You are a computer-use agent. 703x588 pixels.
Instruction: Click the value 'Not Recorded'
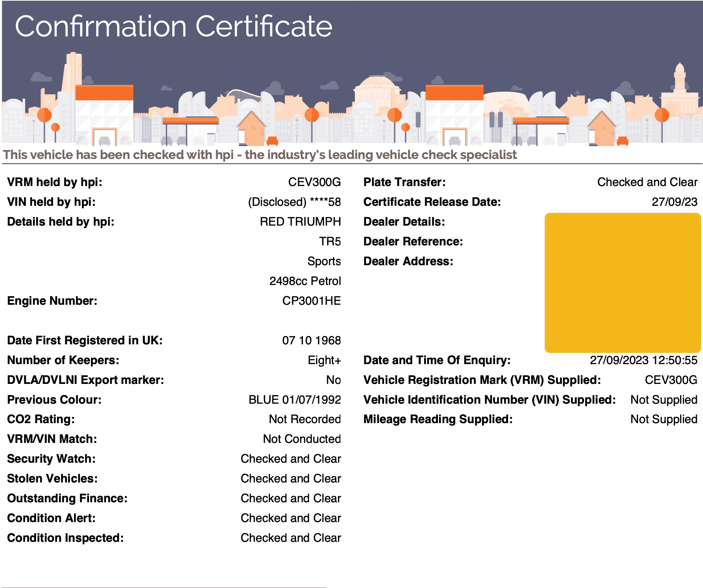(305, 419)
